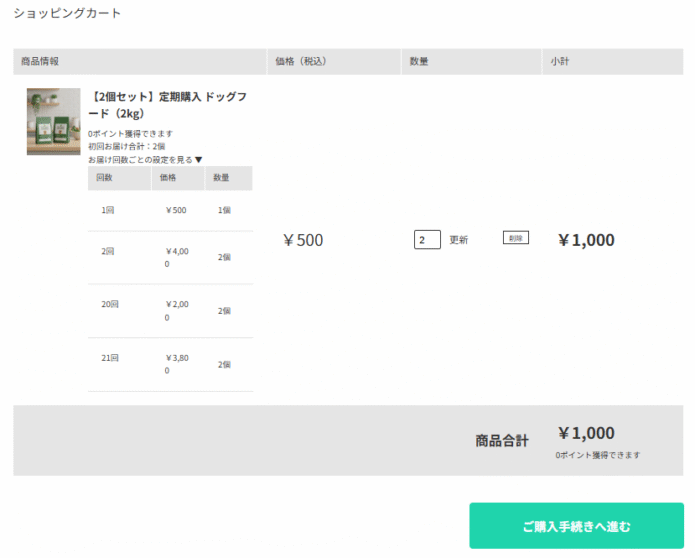Expand お届け回数ごとの設定を見る details
The height and width of the screenshot is (558, 695).
click(145, 159)
